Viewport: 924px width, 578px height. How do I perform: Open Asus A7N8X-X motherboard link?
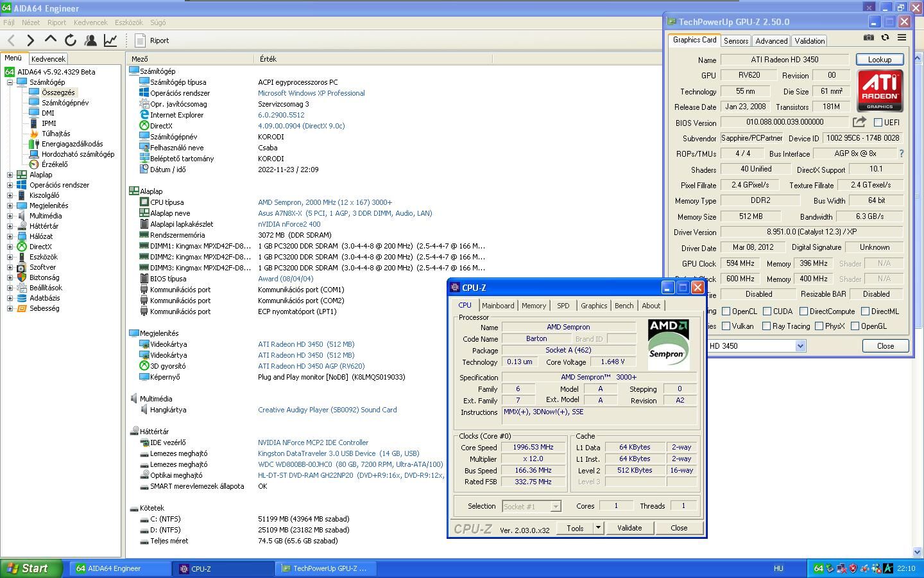tap(345, 213)
